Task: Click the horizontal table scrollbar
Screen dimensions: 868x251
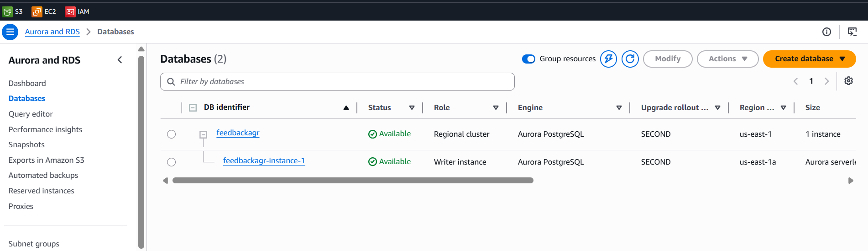Action: coord(353,181)
